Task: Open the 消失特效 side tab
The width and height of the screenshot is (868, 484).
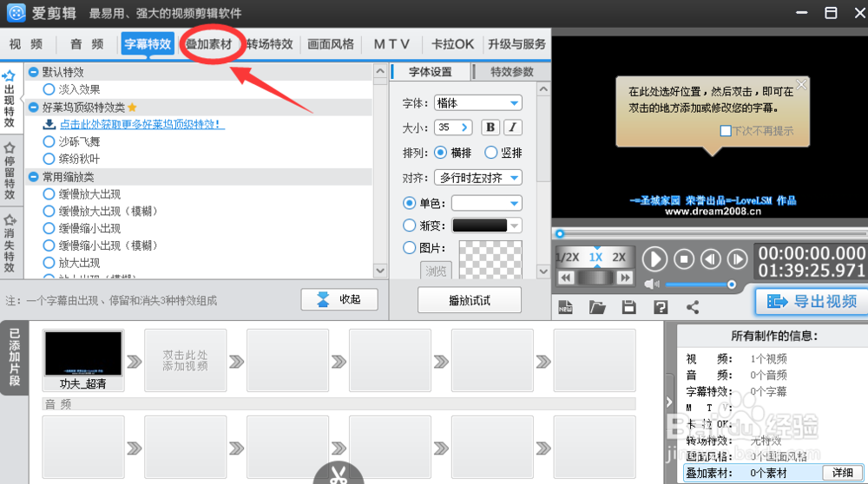Action: coord(10,244)
